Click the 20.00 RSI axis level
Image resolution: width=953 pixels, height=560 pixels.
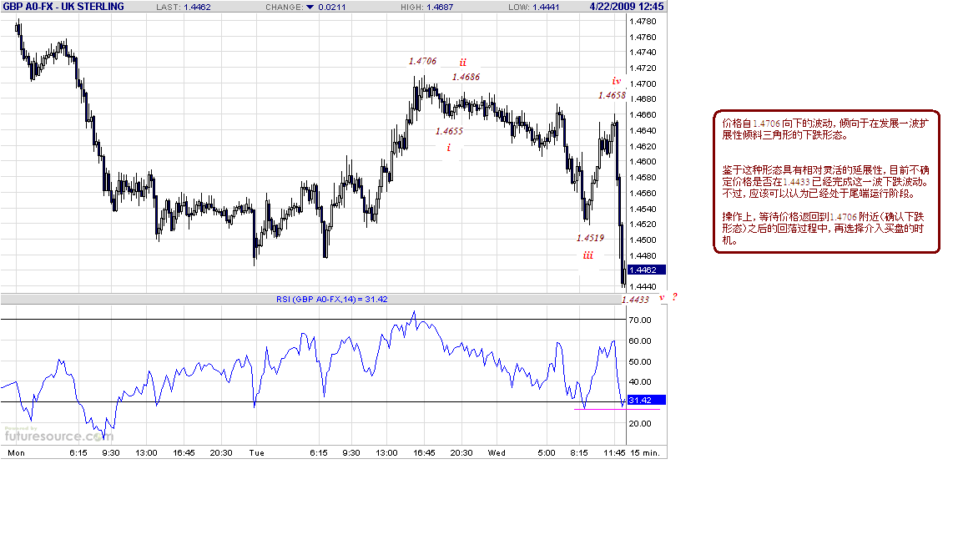coord(640,424)
